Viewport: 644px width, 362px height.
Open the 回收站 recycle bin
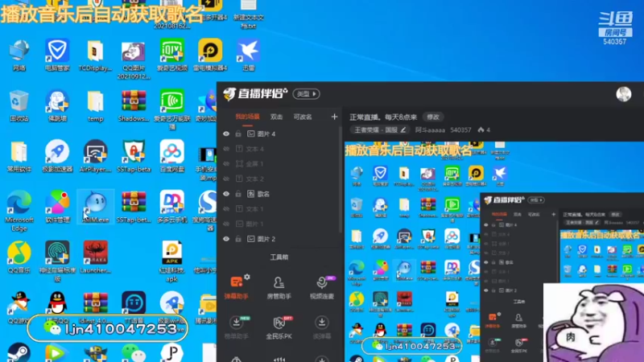(19, 106)
